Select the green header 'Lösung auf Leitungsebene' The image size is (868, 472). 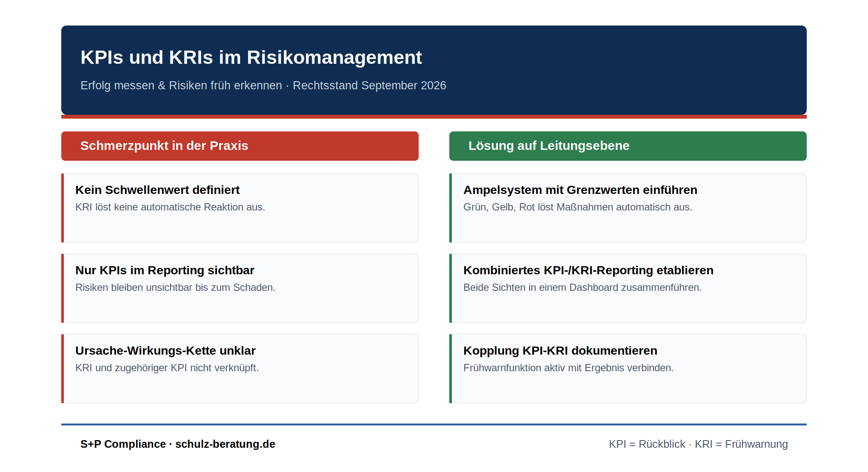pos(628,146)
